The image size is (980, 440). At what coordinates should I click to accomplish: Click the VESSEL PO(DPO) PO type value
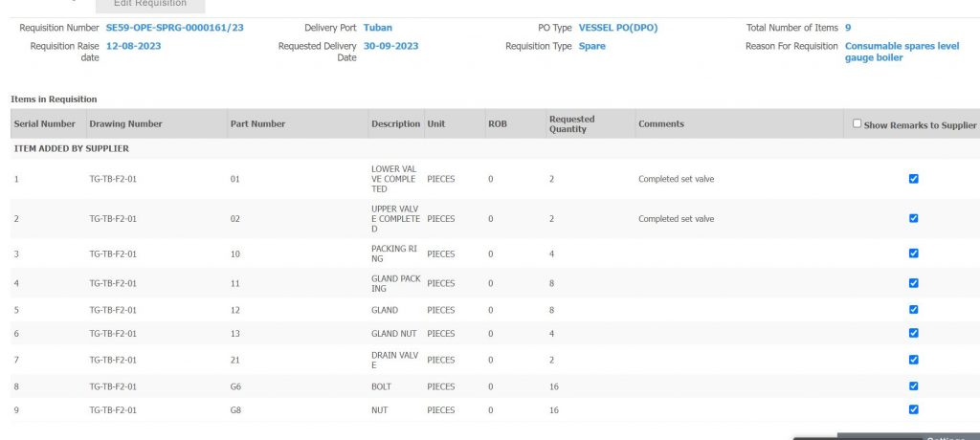point(618,28)
